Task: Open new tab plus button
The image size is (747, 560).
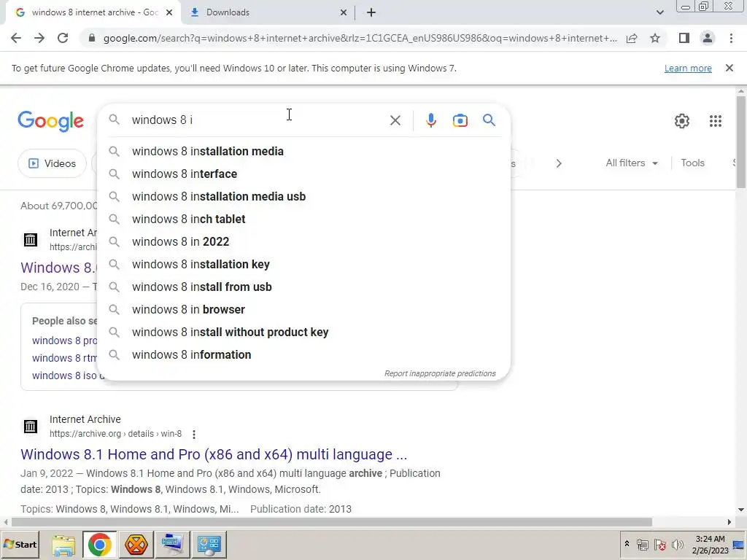Action: (x=371, y=12)
